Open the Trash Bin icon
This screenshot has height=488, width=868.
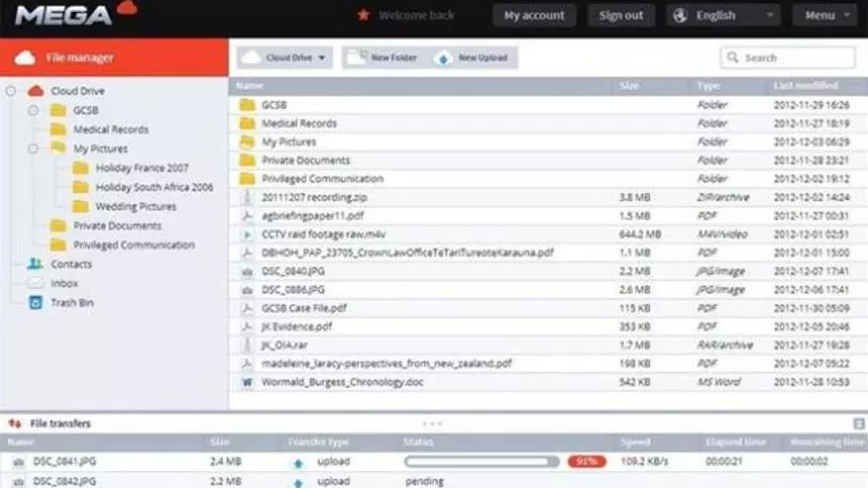36,303
